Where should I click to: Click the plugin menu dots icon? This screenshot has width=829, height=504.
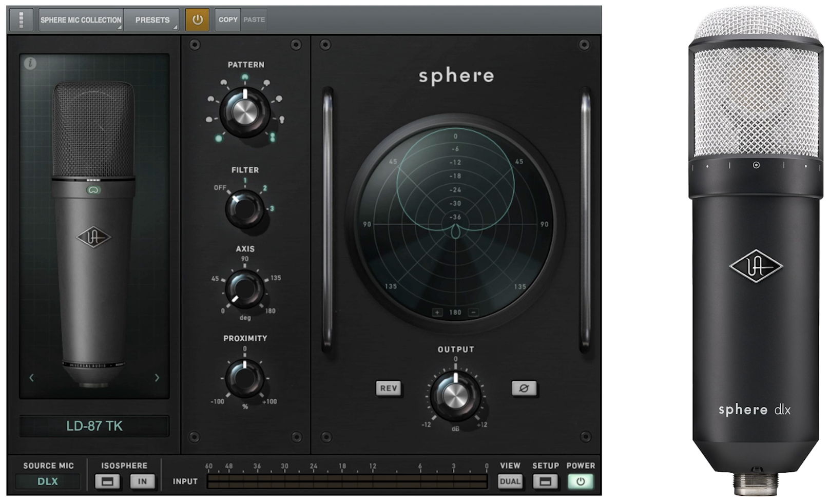click(x=21, y=20)
